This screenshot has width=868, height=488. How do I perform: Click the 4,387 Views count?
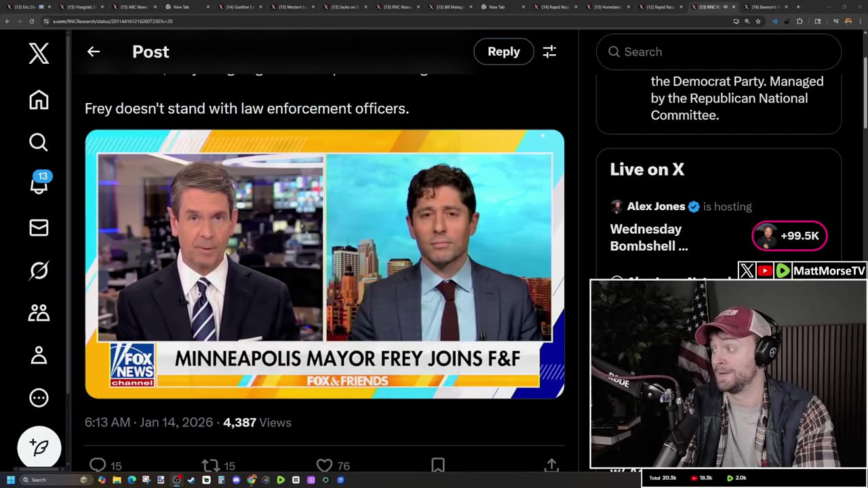coord(257,422)
